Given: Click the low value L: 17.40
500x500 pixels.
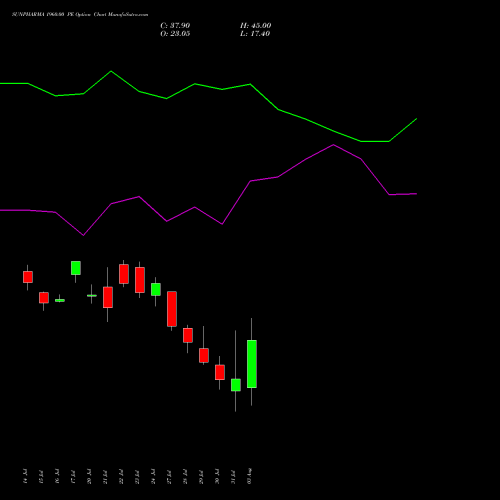Looking at the screenshot, I should (255, 34).
